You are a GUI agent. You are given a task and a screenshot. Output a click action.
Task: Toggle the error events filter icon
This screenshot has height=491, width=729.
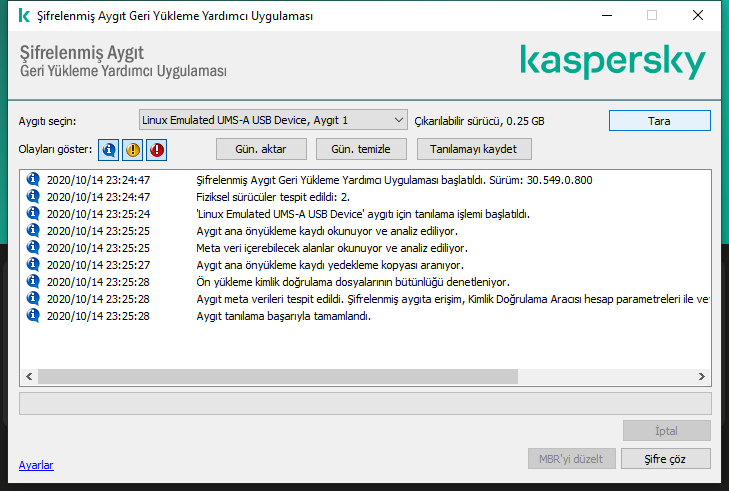pos(157,150)
